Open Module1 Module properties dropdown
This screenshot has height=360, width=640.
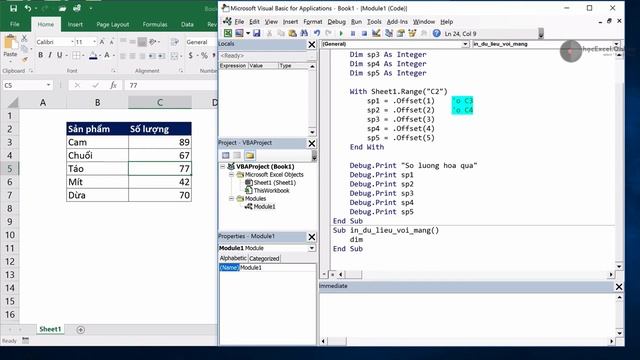coord(312,248)
